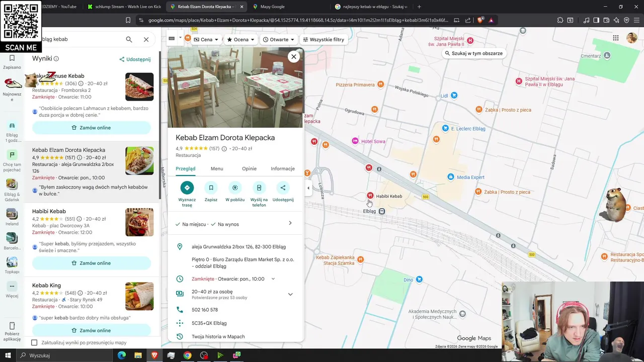Open Kebab King result in list

[46, 285]
